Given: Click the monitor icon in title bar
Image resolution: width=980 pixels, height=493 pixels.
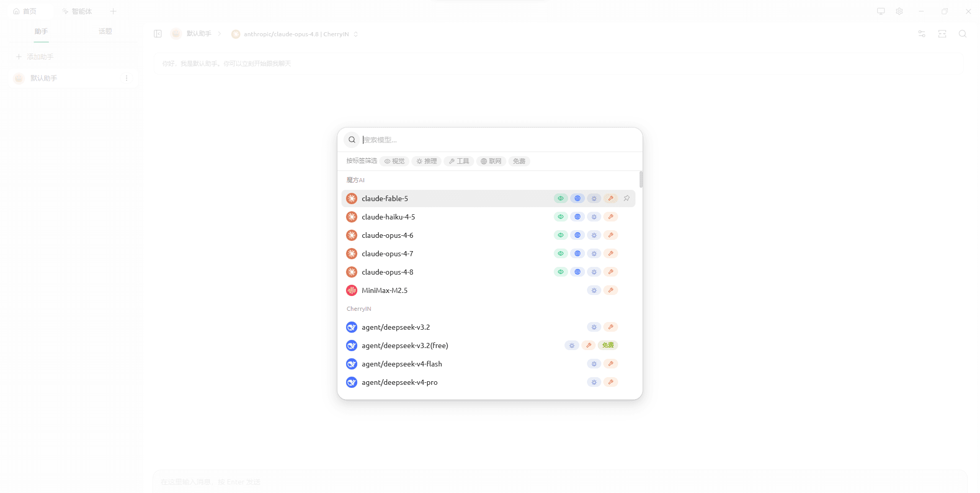Looking at the screenshot, I should coord(881,11).
